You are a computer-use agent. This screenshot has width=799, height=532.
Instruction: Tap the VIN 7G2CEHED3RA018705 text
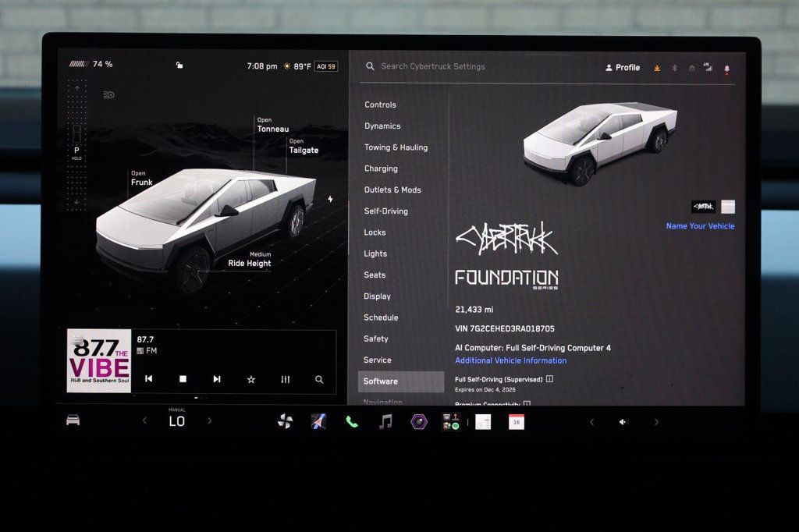(505, 328)
